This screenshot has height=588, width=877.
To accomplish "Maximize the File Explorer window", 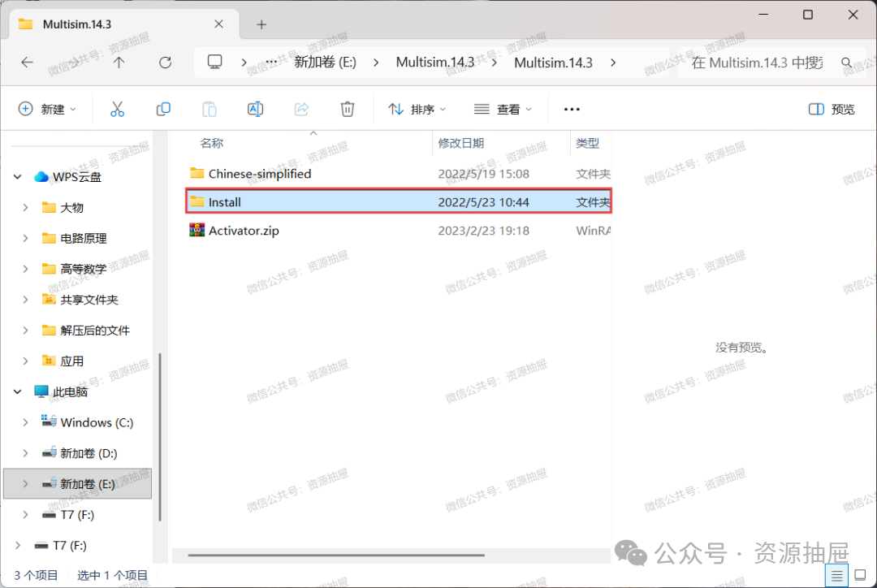I will (x=808, y=15).
